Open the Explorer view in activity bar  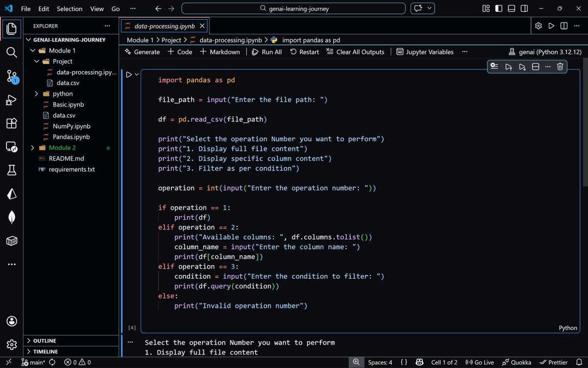[x=12, y=28]
